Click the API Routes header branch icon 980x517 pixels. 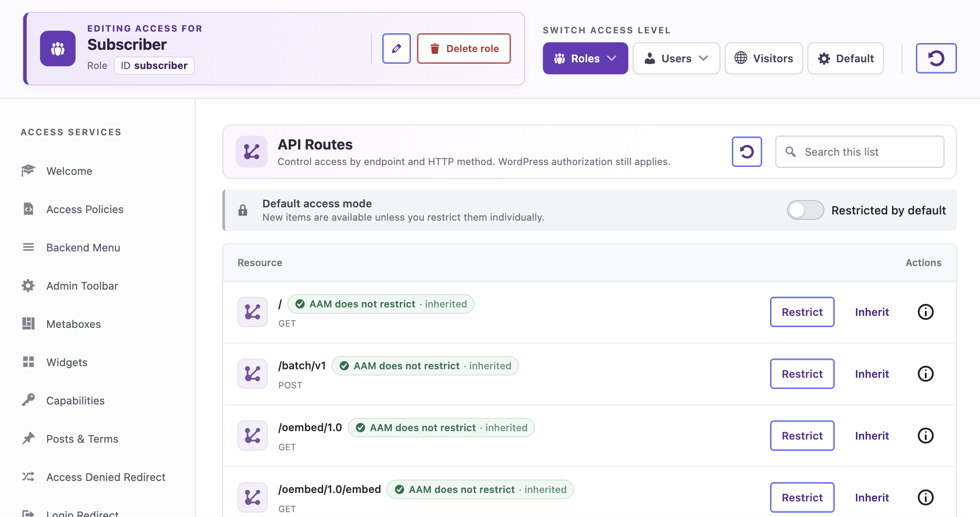coord(252,152)
